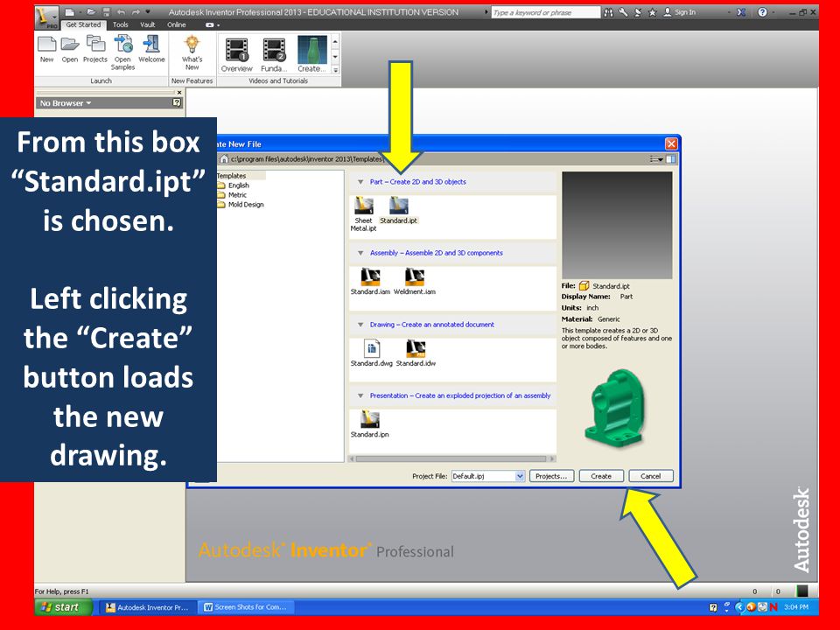840x630 pixels.
Task: Expand the Videos and Tutorials gallery
Action: [335, 70]
